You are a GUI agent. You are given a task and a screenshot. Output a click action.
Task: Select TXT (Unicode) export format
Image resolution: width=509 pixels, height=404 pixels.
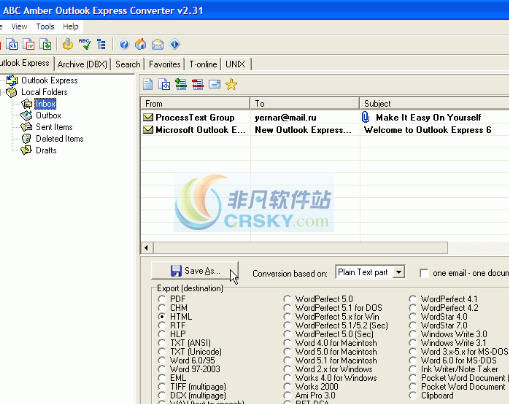(161, 352)
